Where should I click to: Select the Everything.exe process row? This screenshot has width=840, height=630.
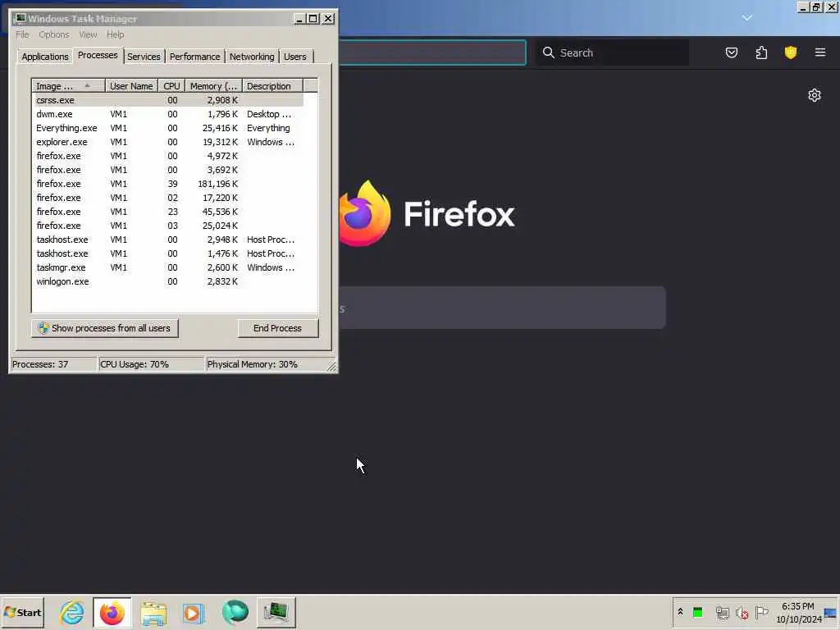point(169,128)
